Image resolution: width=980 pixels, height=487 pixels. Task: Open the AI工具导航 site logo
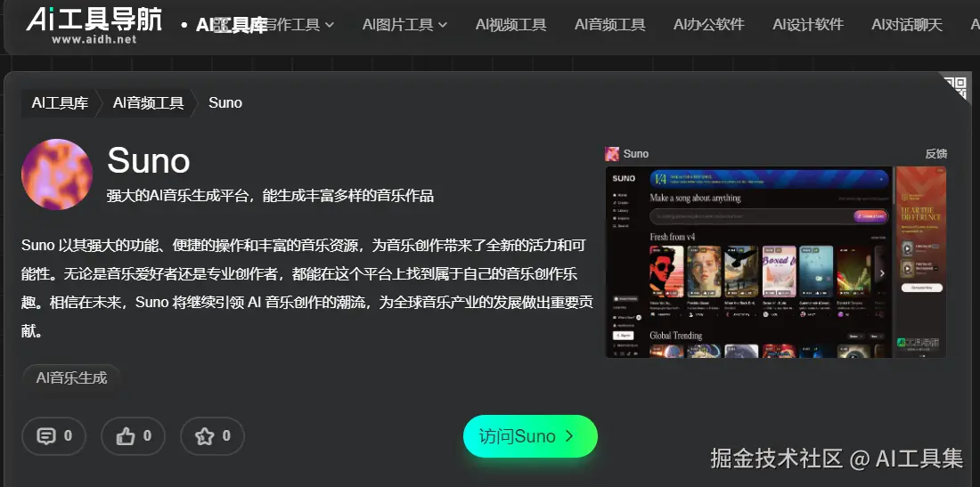click(94, 25)
